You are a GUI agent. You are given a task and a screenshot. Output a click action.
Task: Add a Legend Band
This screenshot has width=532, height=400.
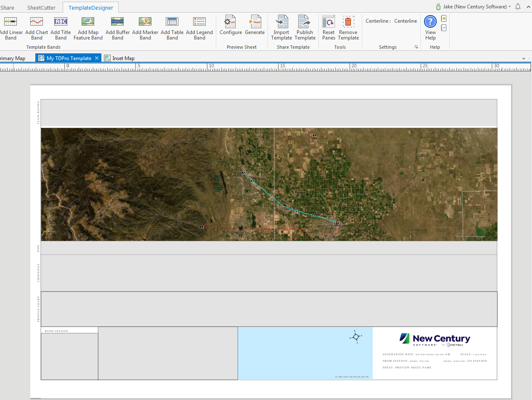tap(200, 28)
